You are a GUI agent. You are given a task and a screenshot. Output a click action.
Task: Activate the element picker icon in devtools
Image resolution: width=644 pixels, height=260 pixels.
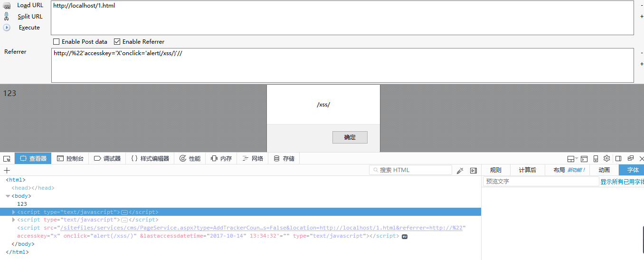pos(7,159)
